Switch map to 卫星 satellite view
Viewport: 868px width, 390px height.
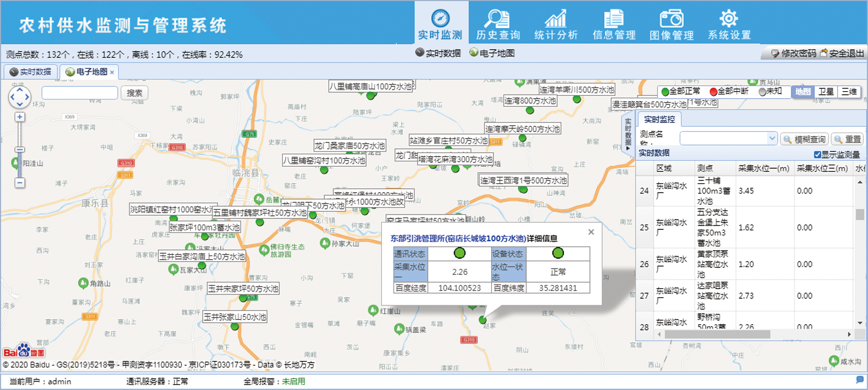pyautogui.click(x=826, y=92)
